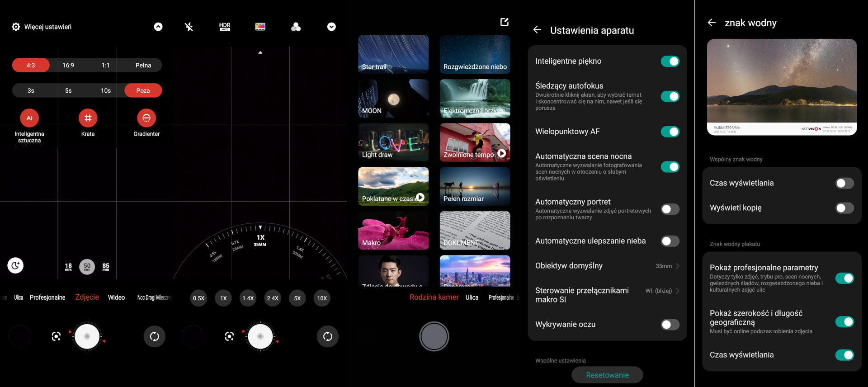
Task: Tap the HDR auto icon
Action: [225, 27]
